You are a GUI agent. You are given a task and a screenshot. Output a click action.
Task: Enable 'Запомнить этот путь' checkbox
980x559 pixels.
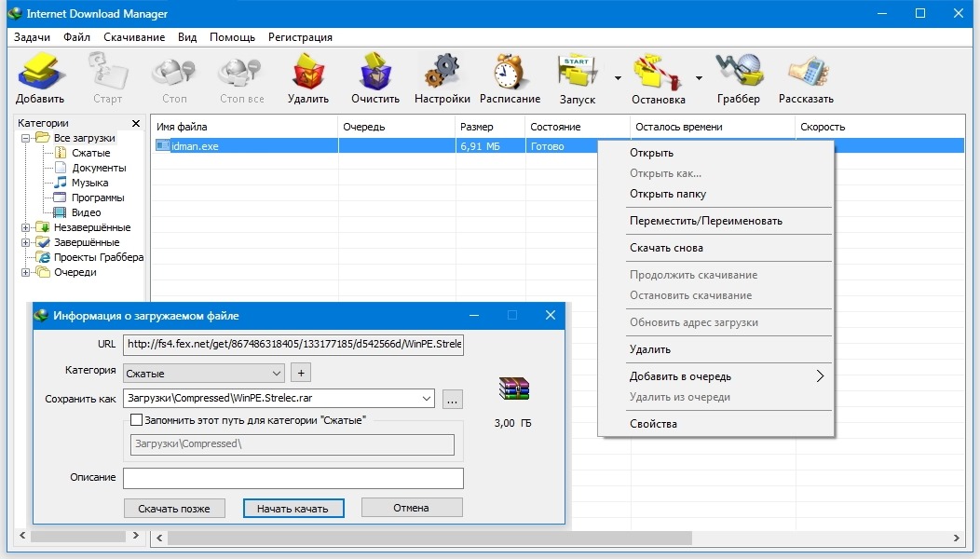(137, 421)
